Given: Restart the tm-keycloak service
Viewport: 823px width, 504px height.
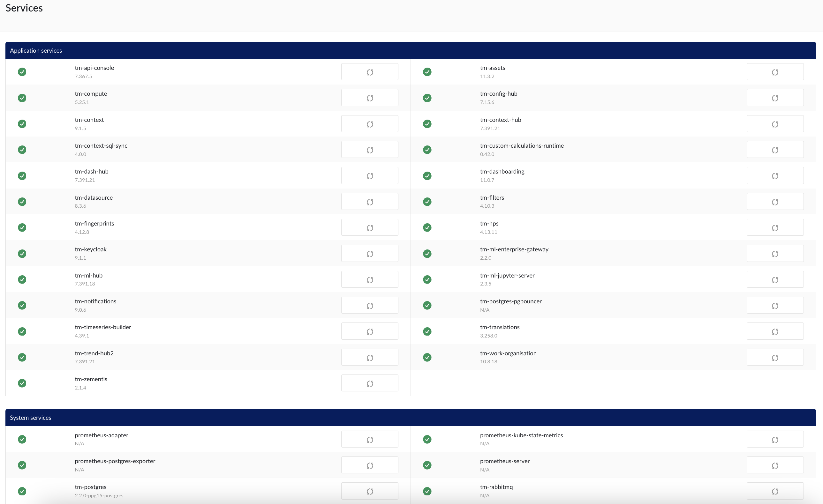Looking at the screenshot, I should pos(369,253).
